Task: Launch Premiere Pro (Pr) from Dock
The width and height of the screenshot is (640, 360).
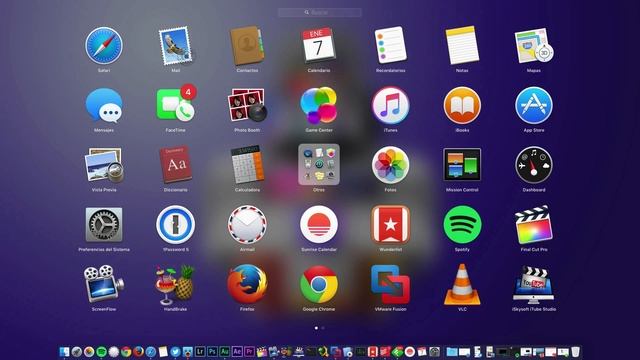Action: pos(249,351)
